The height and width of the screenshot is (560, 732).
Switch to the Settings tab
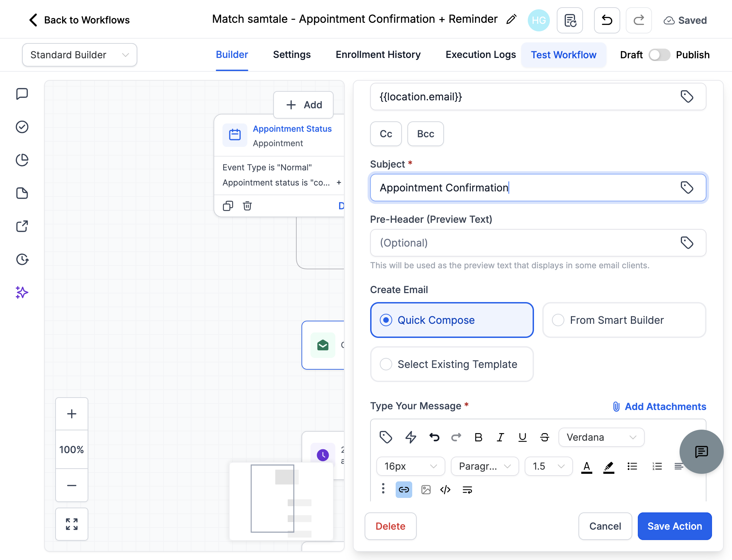[x=292, y=55]
